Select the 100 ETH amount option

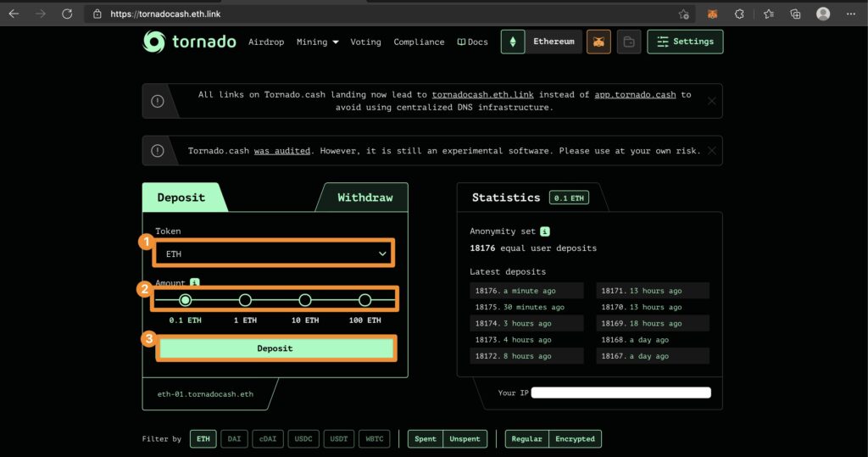click(364, 300)
